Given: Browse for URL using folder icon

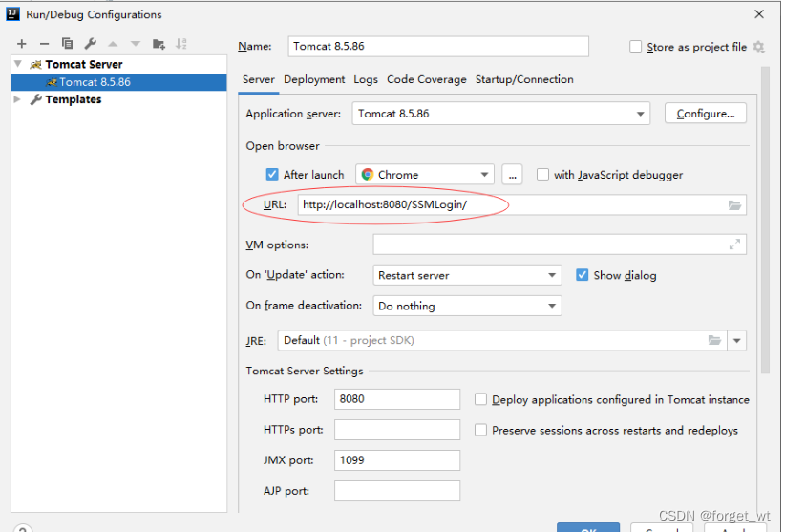Looking at the screenshot, I should (x=734, y=205).
